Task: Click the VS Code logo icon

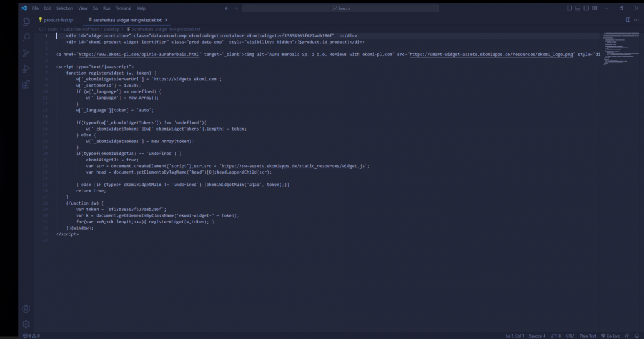Action: 24,8
